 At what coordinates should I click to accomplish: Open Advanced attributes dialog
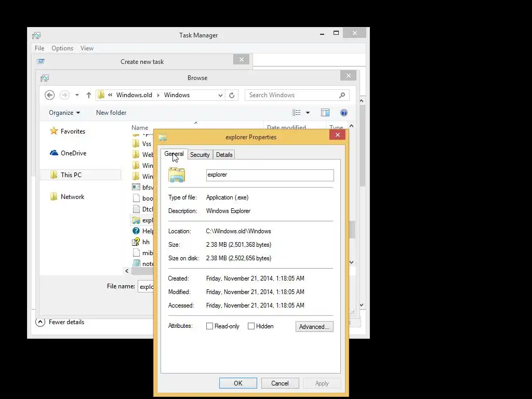pos(314,326)
